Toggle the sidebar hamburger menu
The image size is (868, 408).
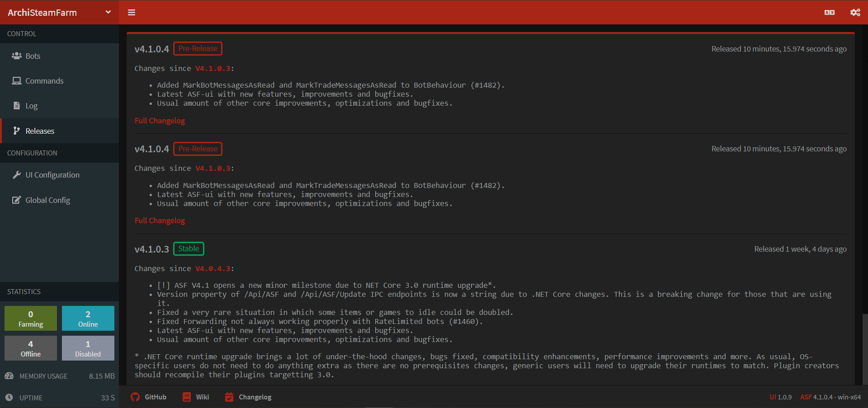click(x=132, y=13)
